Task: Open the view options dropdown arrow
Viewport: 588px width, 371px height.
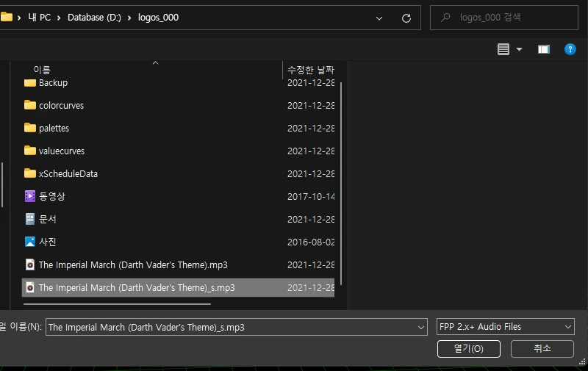Action: click(x=519, y=49)
